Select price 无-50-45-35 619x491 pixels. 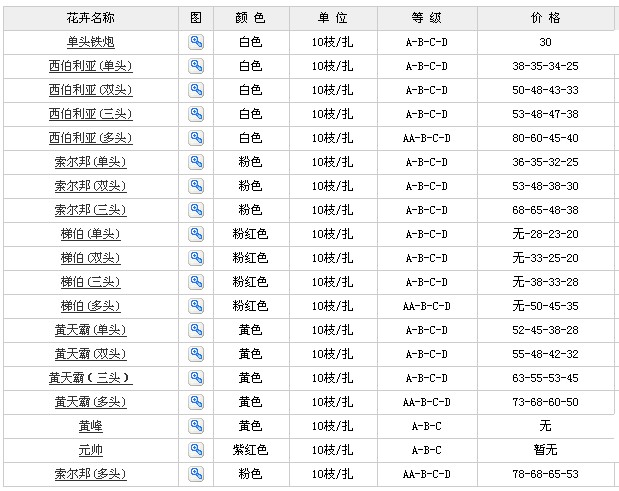tap(545, 305)
